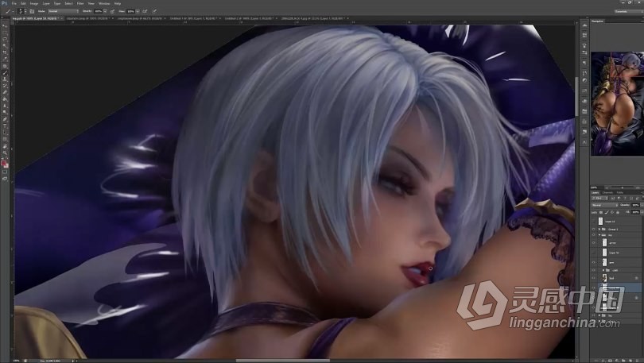Click the layer Fill value field
The width and height of the screenshot is (644, 363).
pyautogui.click(x=635, y=212)
